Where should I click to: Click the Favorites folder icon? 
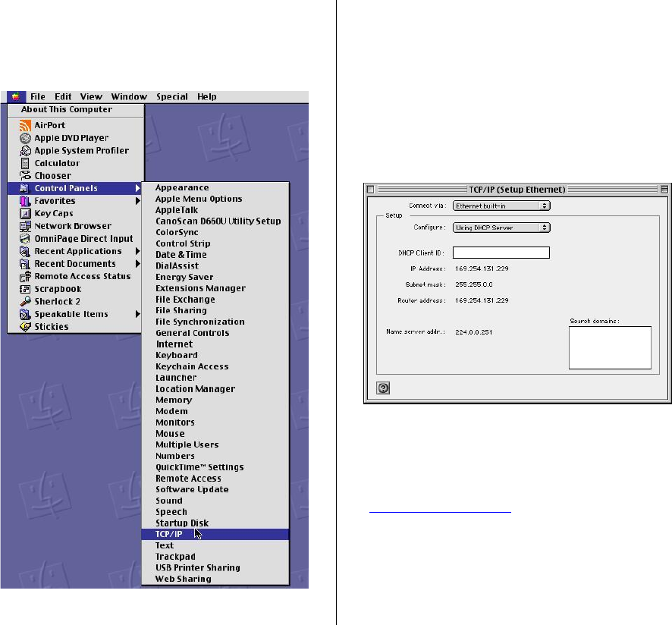tap(25, 201)
